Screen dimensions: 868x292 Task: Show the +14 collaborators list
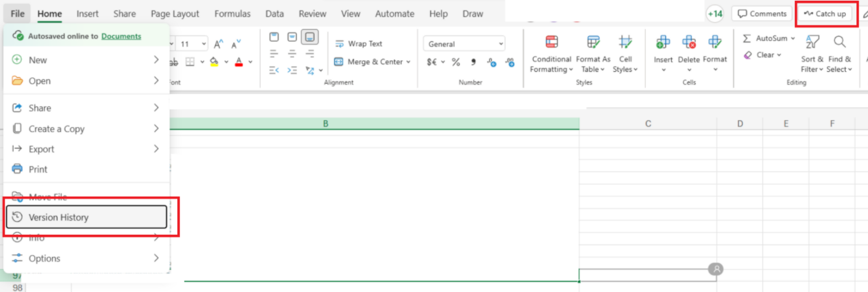[x=715, y=14]
